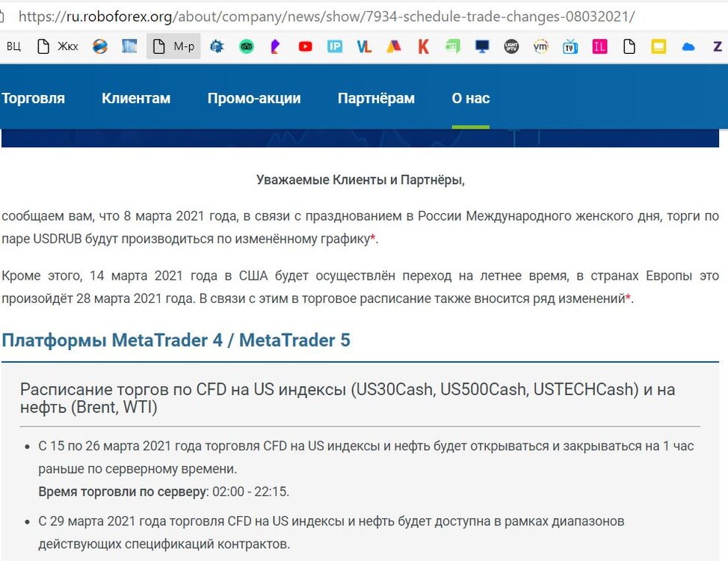Click the server time 02:00 - 22:15
Image resolution: width=728 pixels, height=561 pixels.
[250, 491]
